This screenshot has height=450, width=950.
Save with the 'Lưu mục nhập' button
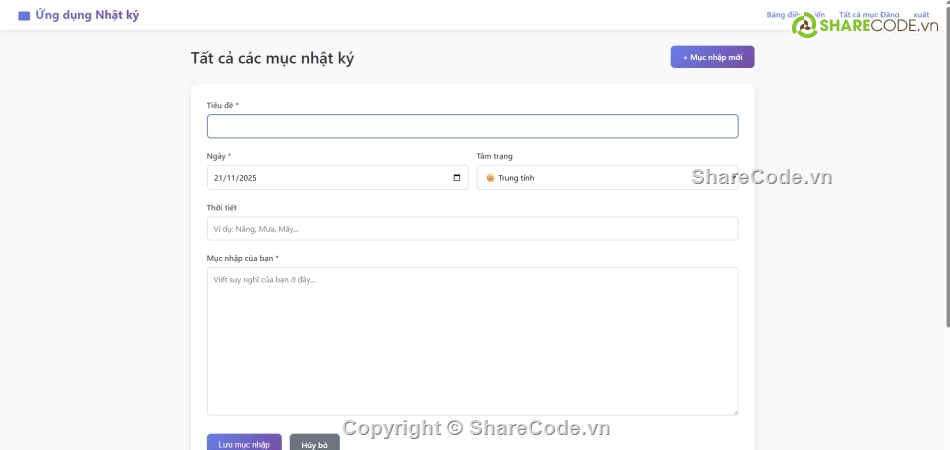click(244, 444)
